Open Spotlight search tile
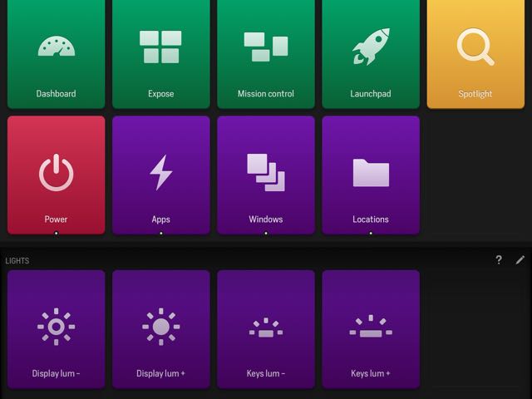Viewport: 532px width, 399px height. (475, 54)
